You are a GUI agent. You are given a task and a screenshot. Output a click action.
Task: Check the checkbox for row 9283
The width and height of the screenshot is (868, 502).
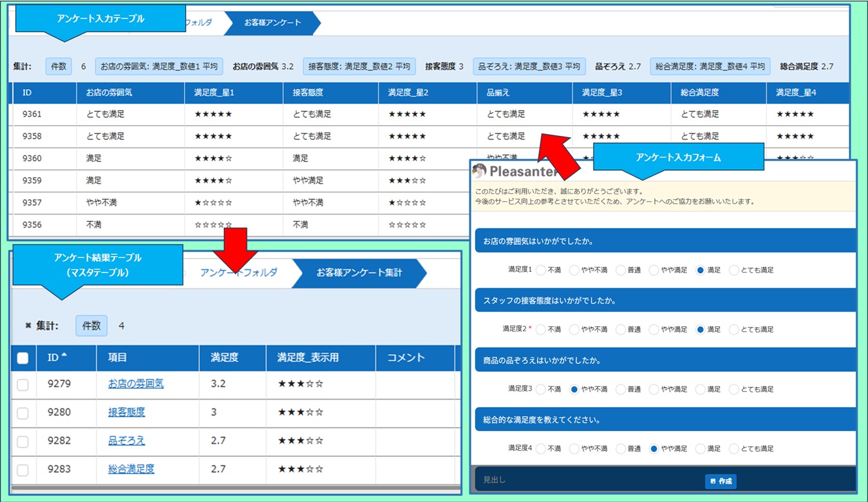click(23, 470)
